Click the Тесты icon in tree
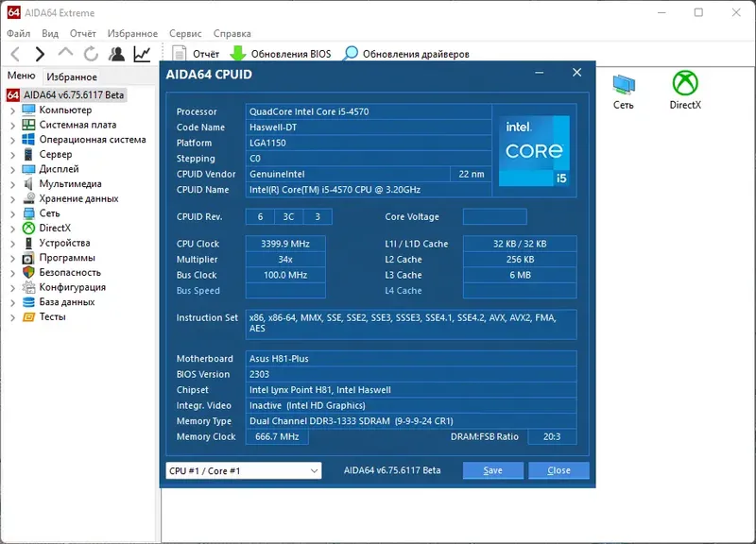The image size is (756, 544). point(28,317)
